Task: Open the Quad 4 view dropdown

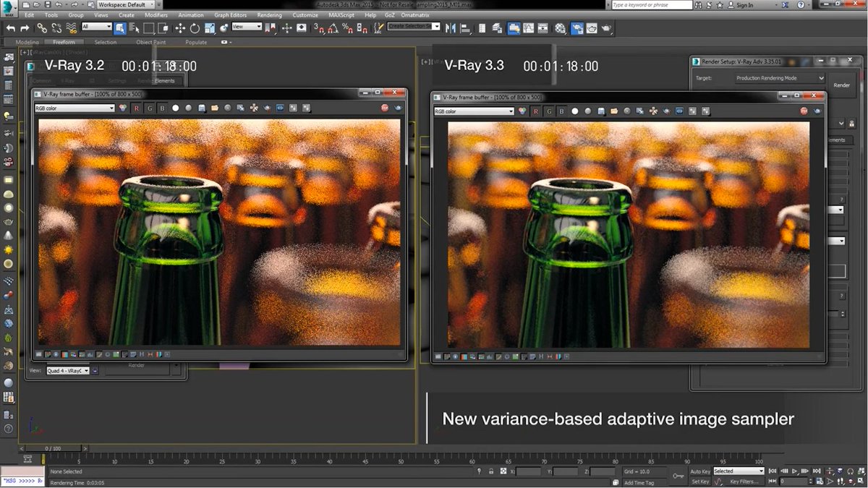Action: point(68,370)
